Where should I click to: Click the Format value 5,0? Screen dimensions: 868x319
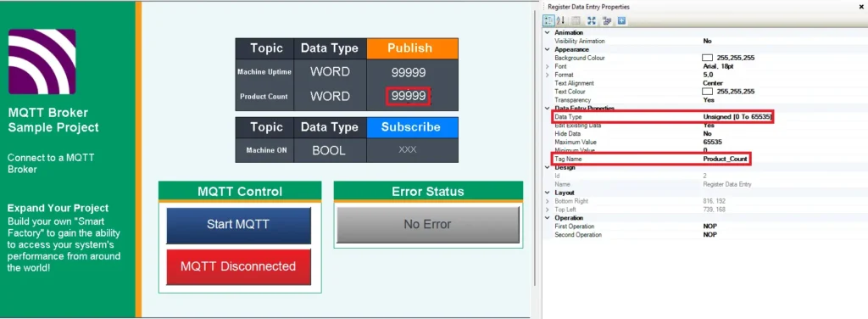tap(708, 75)
